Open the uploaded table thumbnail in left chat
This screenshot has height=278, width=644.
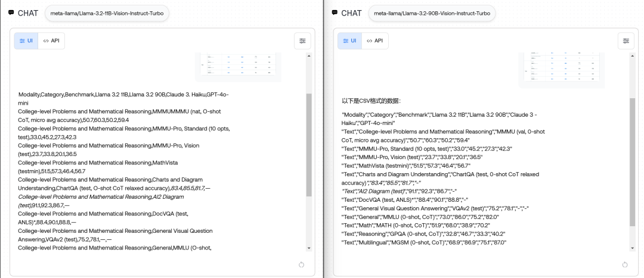(x=238, y=65)
